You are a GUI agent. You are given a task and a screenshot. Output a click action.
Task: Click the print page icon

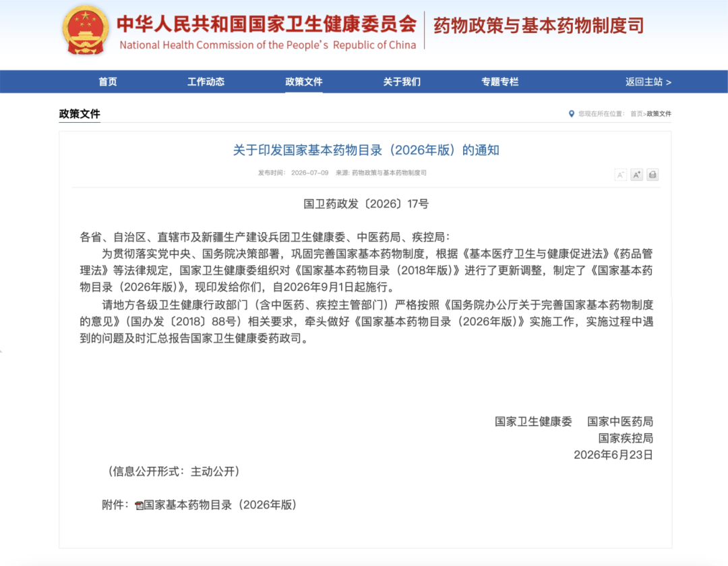click(653, 175)
